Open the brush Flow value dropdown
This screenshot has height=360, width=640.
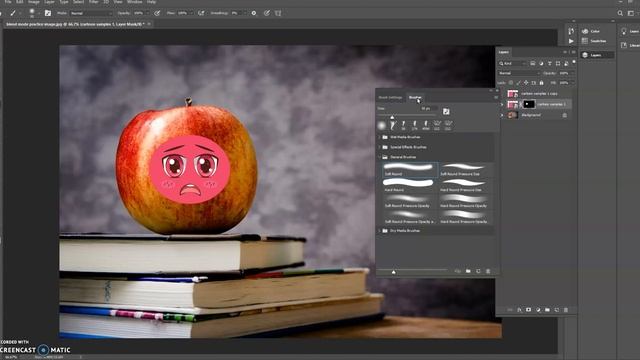pos(185,13)
